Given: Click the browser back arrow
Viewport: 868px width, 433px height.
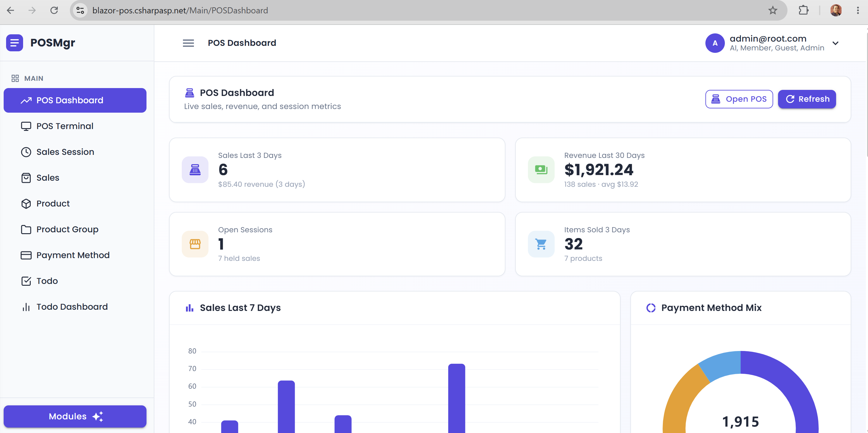Looking at the screenshot, I should pos(10,10).
